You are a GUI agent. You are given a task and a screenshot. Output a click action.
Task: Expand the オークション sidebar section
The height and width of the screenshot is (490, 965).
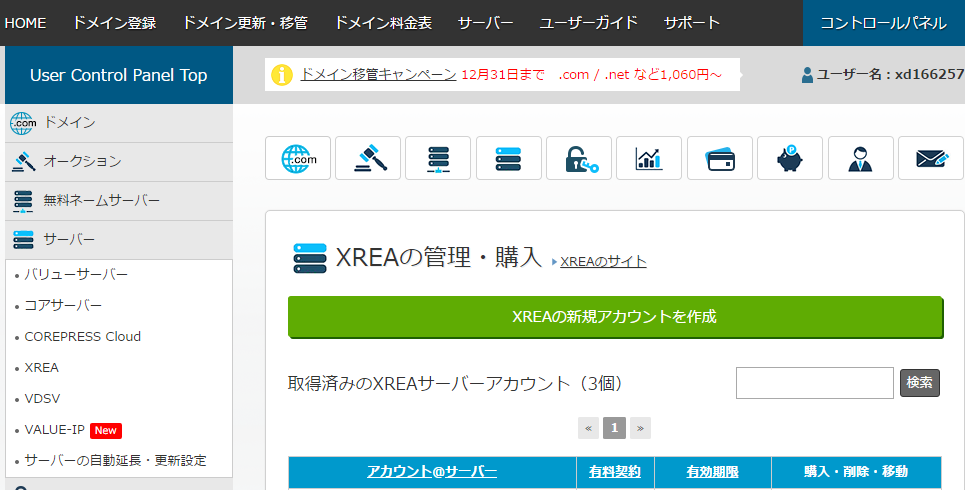(119, 162)
